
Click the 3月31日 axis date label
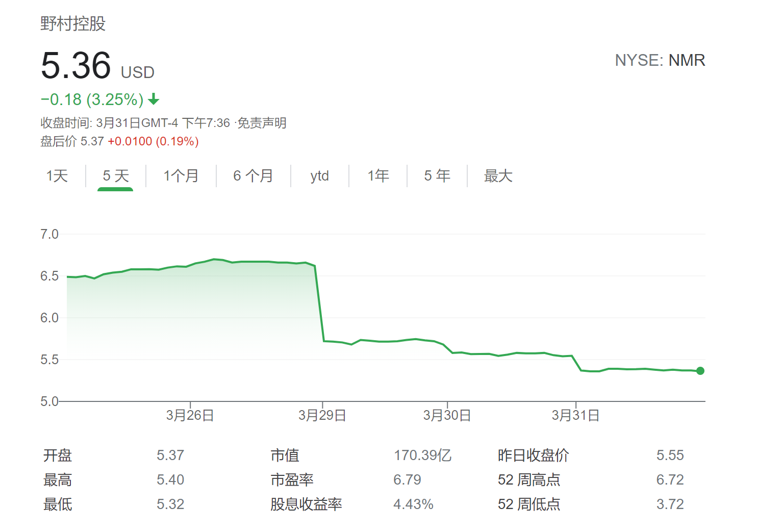pos(575,415)
